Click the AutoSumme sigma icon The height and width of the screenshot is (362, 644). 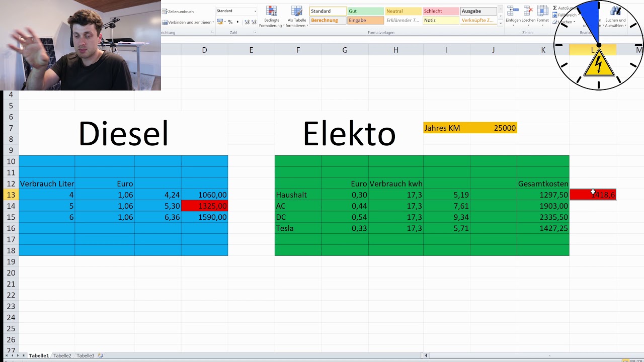(555, 8)
